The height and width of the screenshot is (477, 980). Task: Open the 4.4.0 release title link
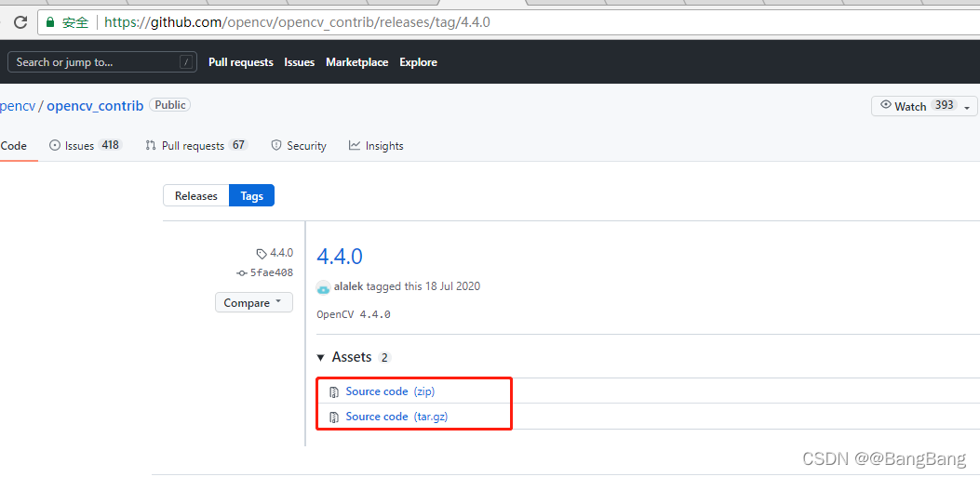340,257
